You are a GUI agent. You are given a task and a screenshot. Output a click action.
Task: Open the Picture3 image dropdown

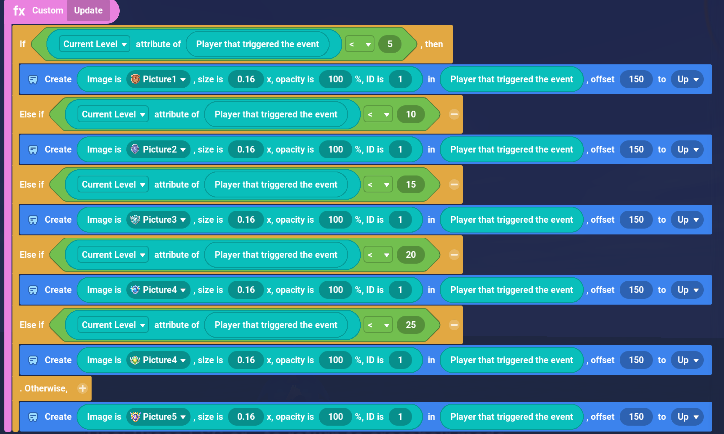158,220
